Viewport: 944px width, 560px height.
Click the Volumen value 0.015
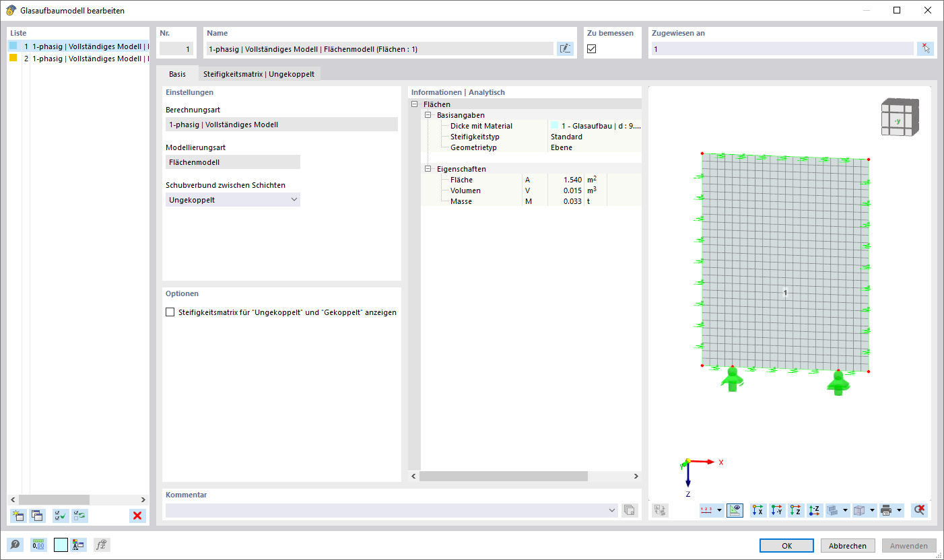(572, 190)
